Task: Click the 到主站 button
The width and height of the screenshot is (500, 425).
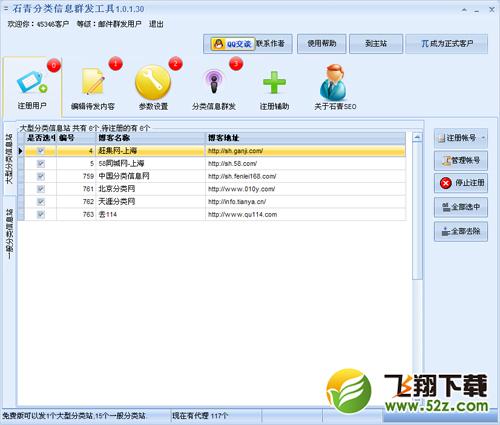Action: (x=376, y=43)
